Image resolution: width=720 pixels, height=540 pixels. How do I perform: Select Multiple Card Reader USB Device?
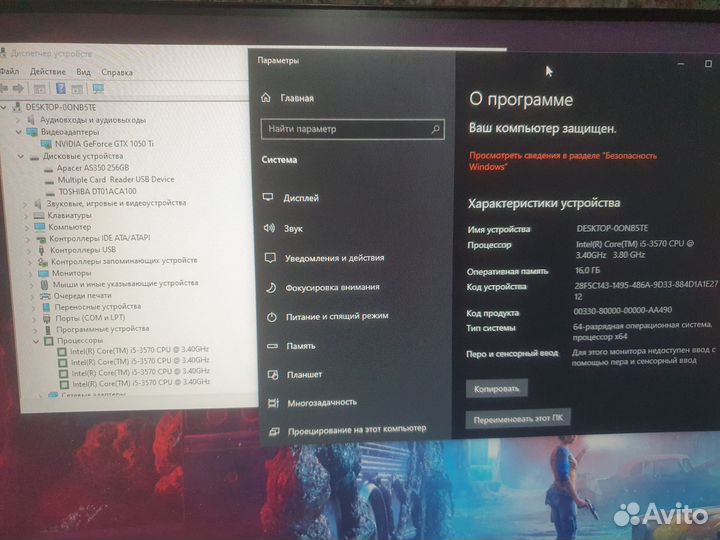[116, 180]
